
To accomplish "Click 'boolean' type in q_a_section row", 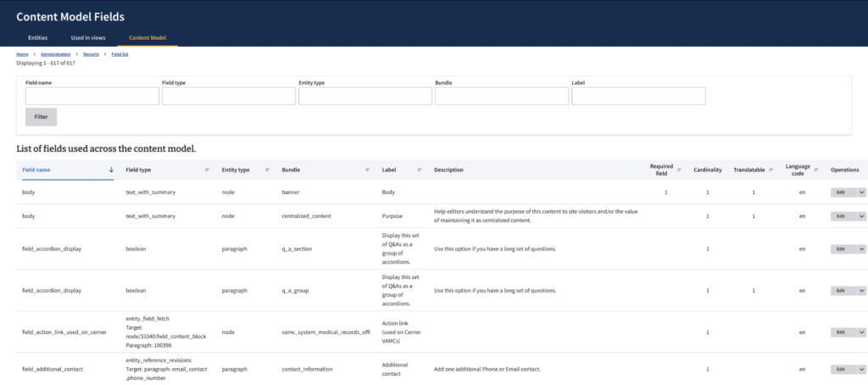I will click(136, 249).
